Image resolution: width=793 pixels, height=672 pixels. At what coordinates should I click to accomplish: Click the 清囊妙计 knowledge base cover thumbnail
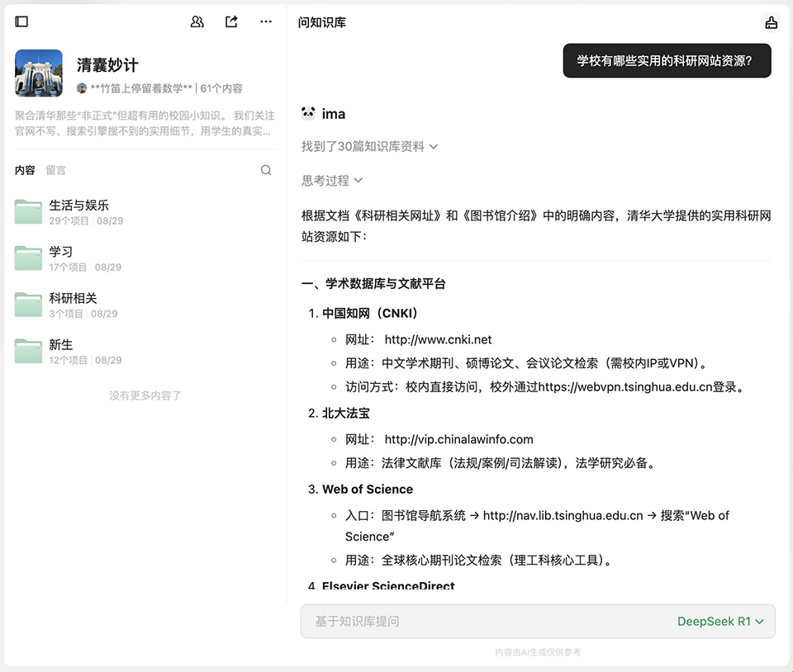(39, 73)
